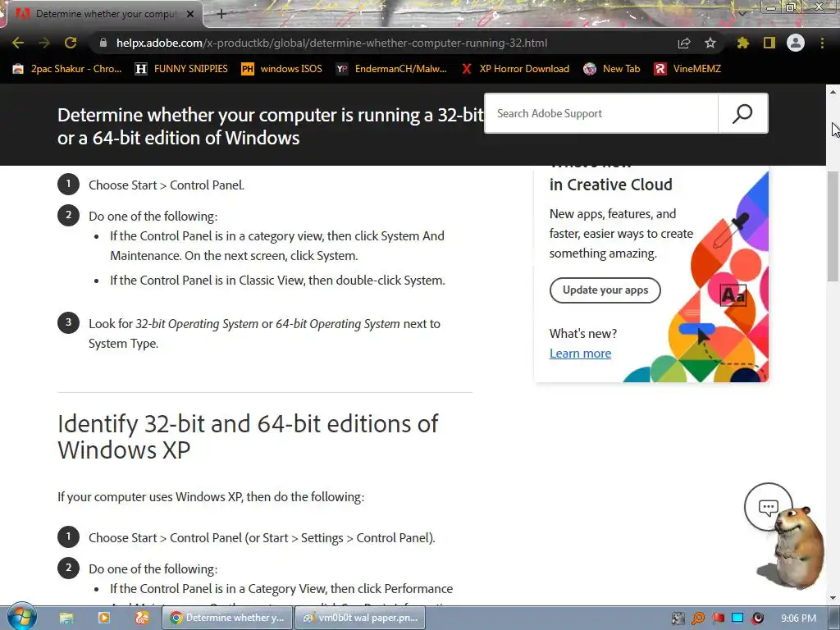Viewport: 840px width, 630px height.
Task: Click the browser back arrow
Action: coord(18,43)
